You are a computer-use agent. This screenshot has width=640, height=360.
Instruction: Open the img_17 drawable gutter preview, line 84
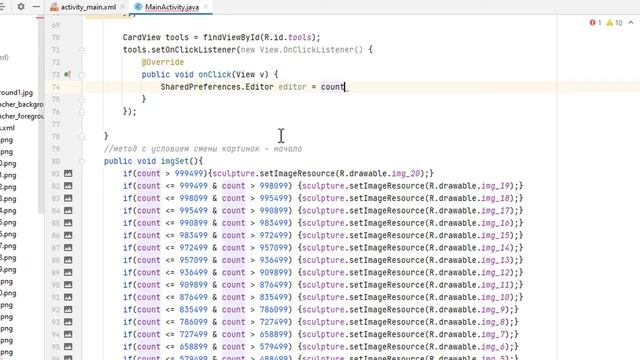tap(68, 211)
